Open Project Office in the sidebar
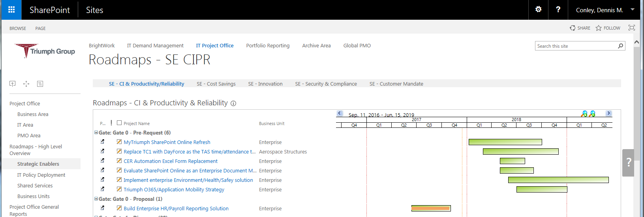The width and height of the screenshot is (644, 217). coord(24,103)
